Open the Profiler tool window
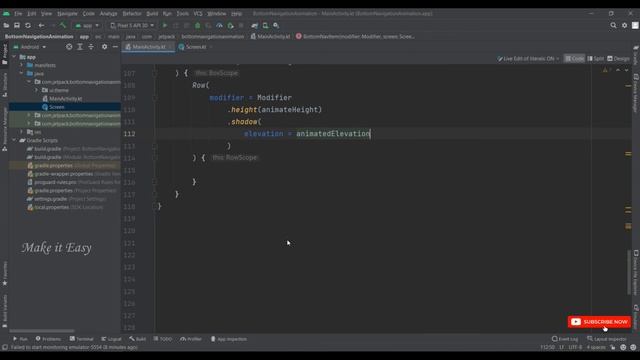 coord(191,339)
